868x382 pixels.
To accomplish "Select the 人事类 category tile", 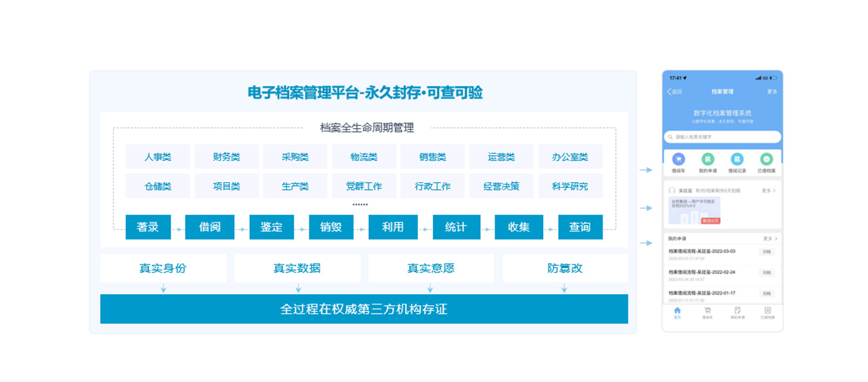I will tap(157, 157).
